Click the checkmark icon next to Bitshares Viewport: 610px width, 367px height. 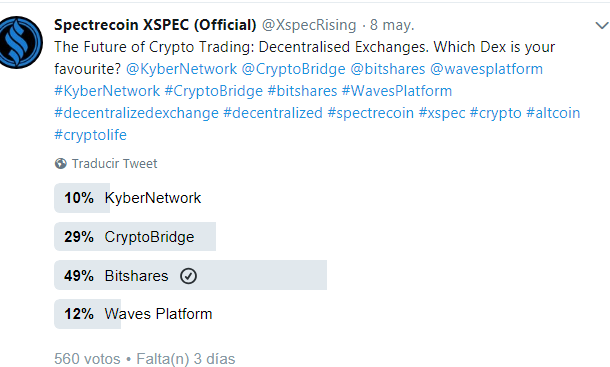click(x=188, y=276)
